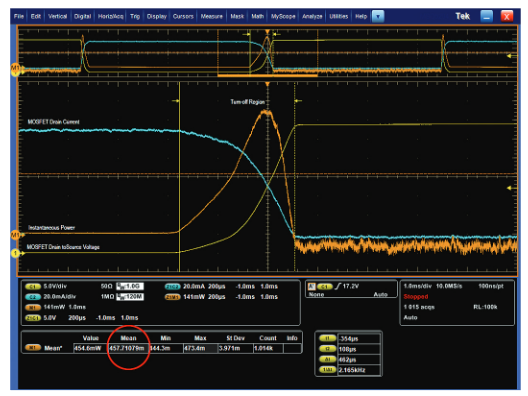Viewport: 528px width, 396px height.
Task: Select the yellow C1 channel badge at 5.0V/div
Action: 33,287
